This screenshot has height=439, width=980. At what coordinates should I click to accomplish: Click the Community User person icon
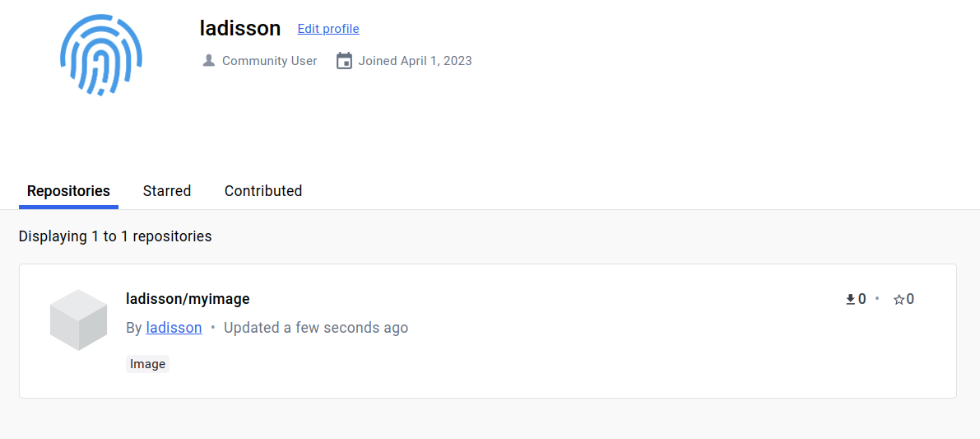tap(209, 61)
